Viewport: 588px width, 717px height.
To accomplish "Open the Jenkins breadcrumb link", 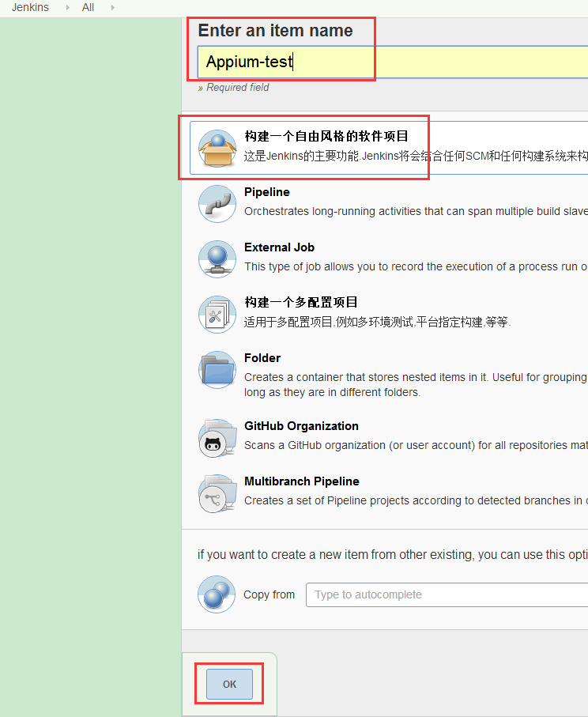I will [30, 7].
